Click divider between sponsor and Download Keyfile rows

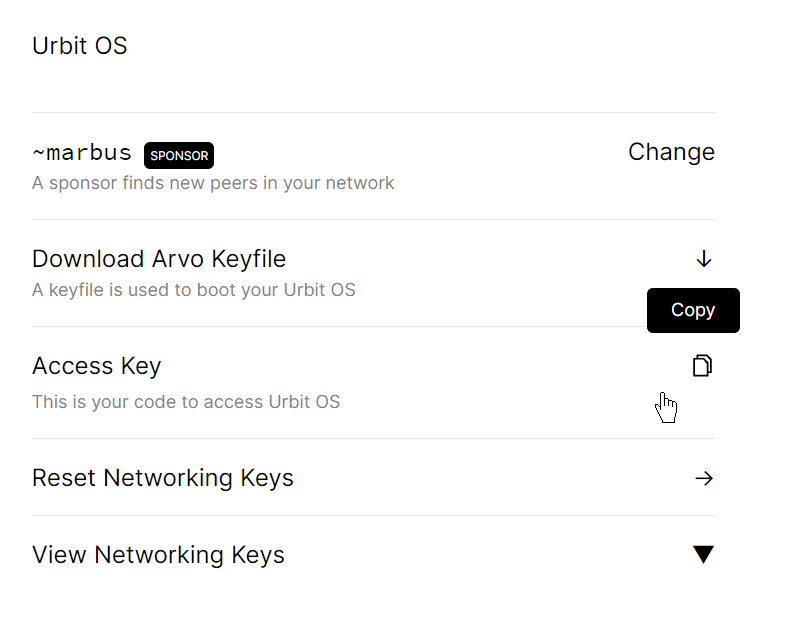(x=374, y=219)
